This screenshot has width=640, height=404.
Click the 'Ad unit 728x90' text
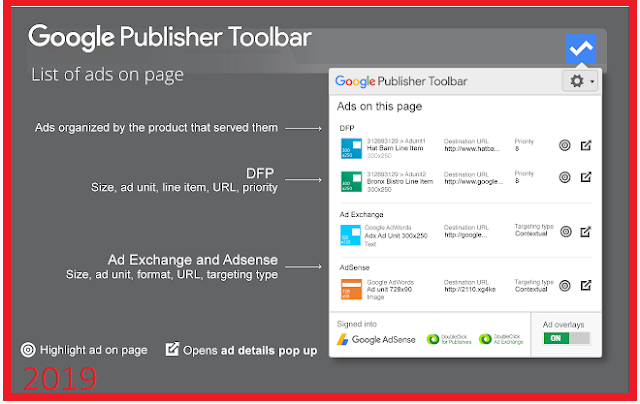tap(389, 289)
